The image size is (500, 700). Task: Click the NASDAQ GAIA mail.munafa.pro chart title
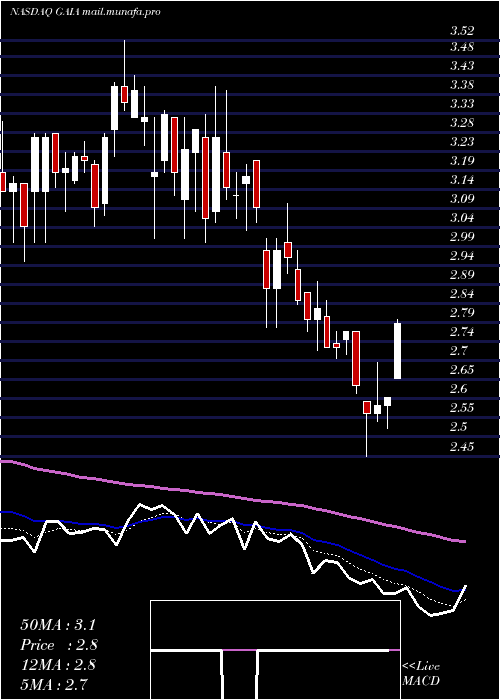tap(85, 12)
